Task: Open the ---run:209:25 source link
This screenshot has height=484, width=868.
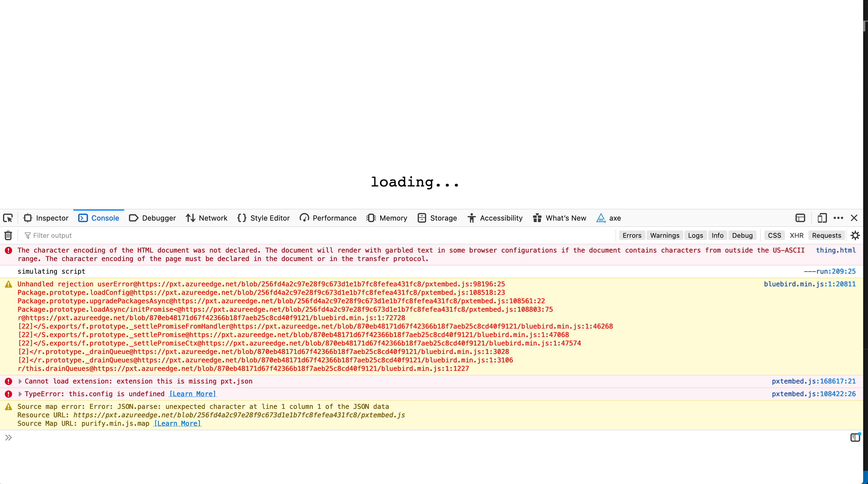Action: click(x=830, y=271)
